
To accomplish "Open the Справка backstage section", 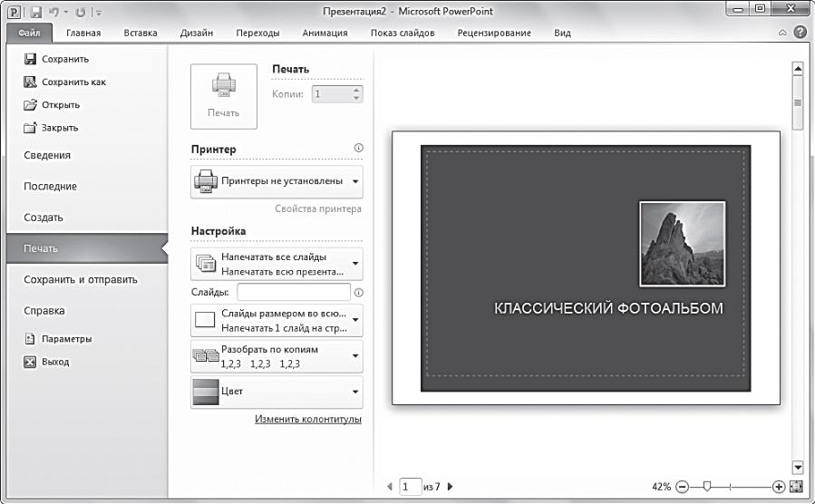I will pos(44,311).
